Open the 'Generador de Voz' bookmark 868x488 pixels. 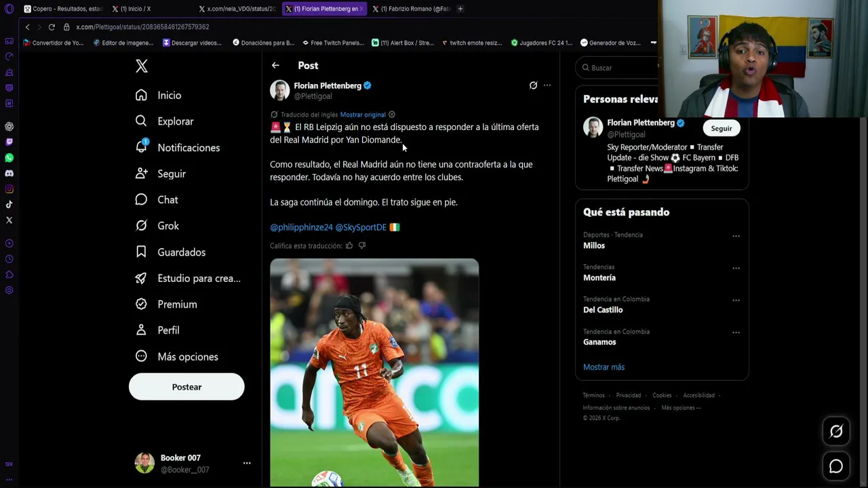click(x=610, y=43)
